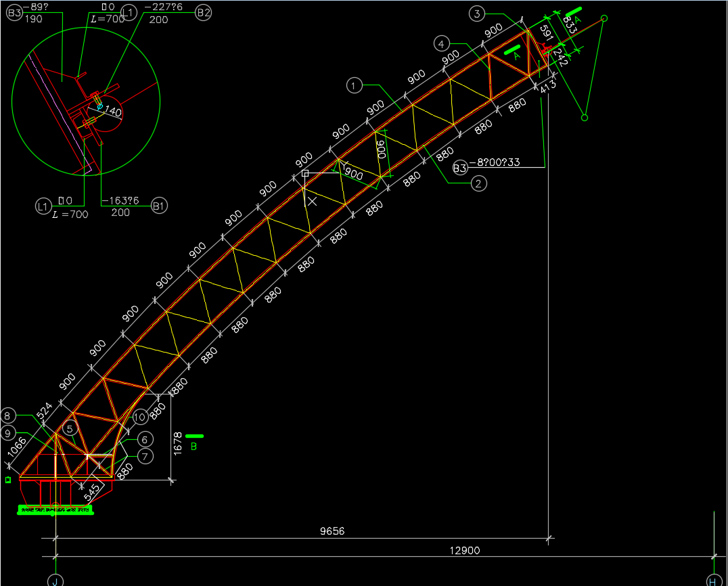Select the B1 bubble in the detail
728x586 pixels.
click(x=159, y=206)
